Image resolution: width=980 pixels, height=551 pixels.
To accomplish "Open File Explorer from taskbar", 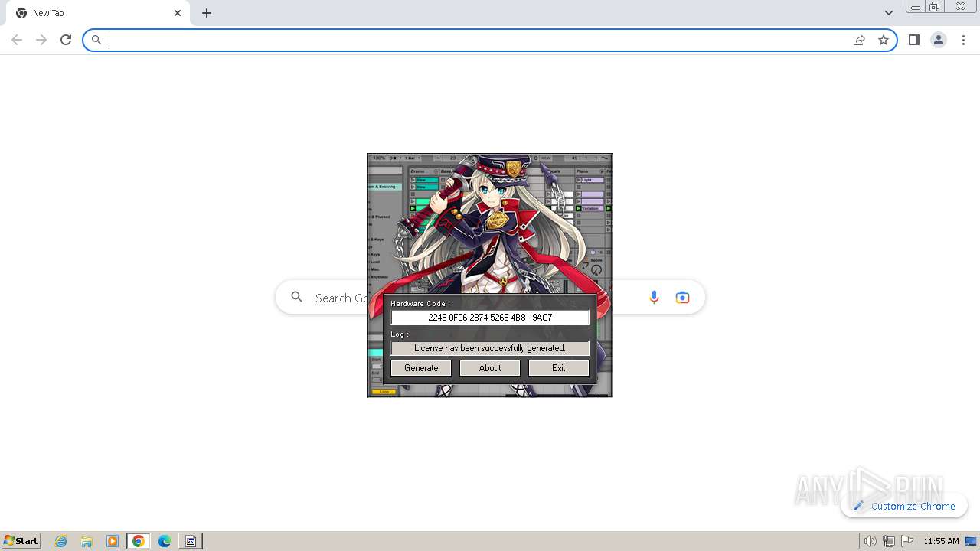I will (87, 541).
